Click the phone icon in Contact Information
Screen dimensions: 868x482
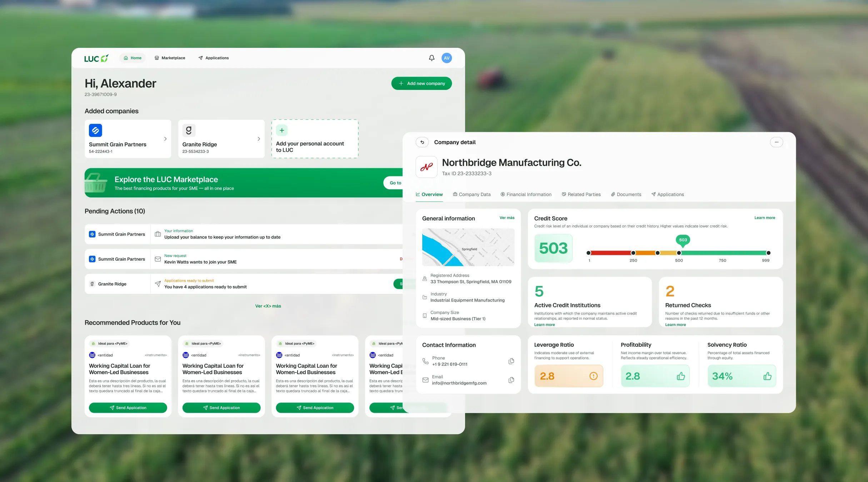[x=425, y=361]
